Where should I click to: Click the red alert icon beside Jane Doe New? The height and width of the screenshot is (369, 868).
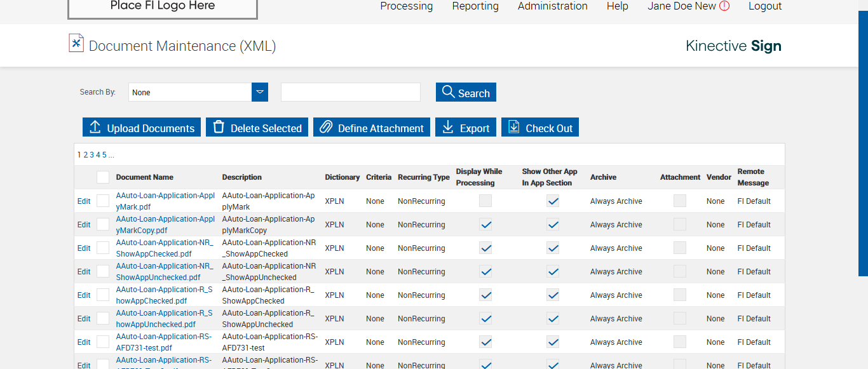724,6
